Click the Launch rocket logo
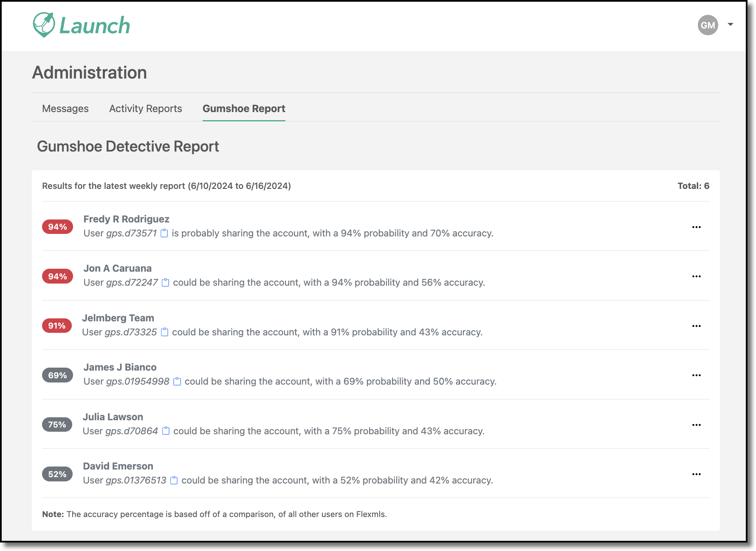 coord(82,25)
